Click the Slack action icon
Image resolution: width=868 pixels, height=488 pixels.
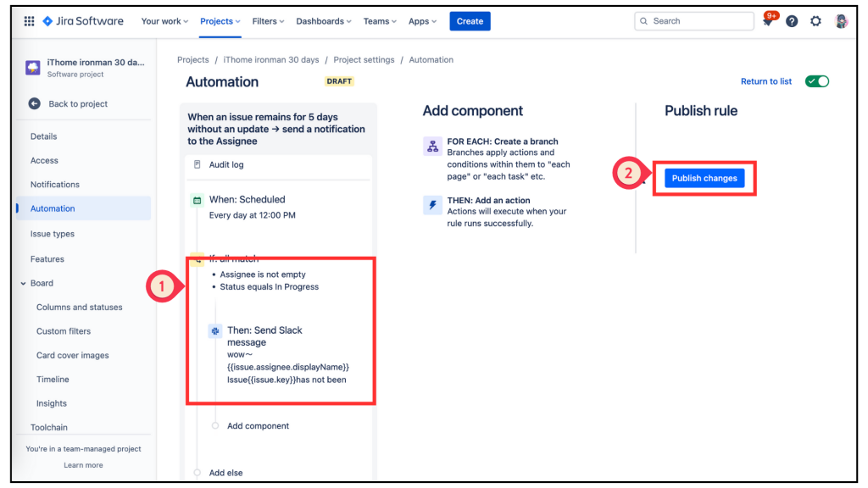[x=214, y=331]
